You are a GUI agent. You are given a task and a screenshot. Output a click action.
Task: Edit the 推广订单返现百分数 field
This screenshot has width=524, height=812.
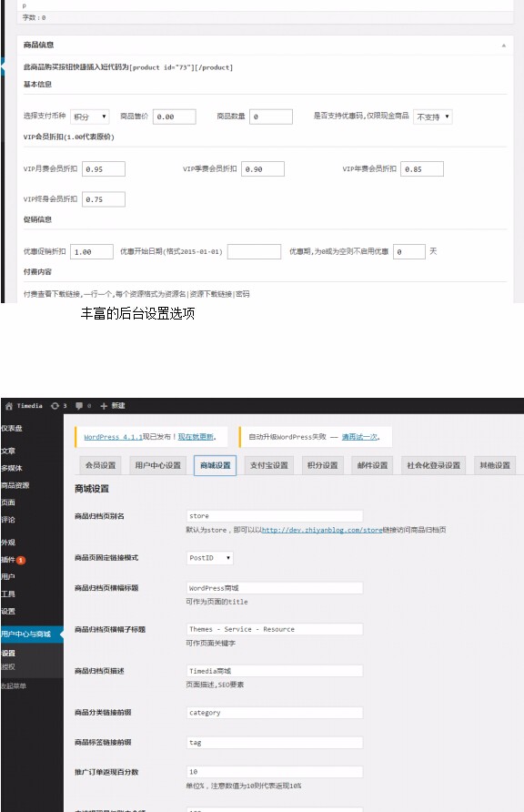pyautogui.click(x=275, y=772)
